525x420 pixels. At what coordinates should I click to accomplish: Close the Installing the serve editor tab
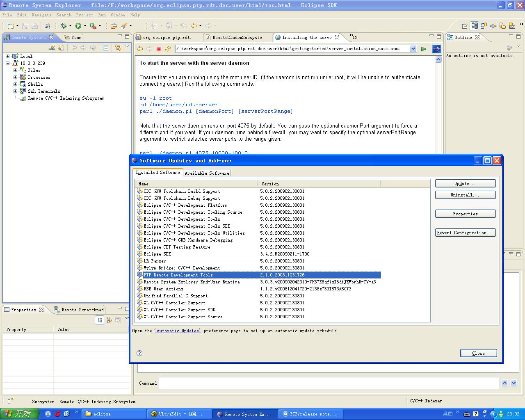tap(337, 37)
